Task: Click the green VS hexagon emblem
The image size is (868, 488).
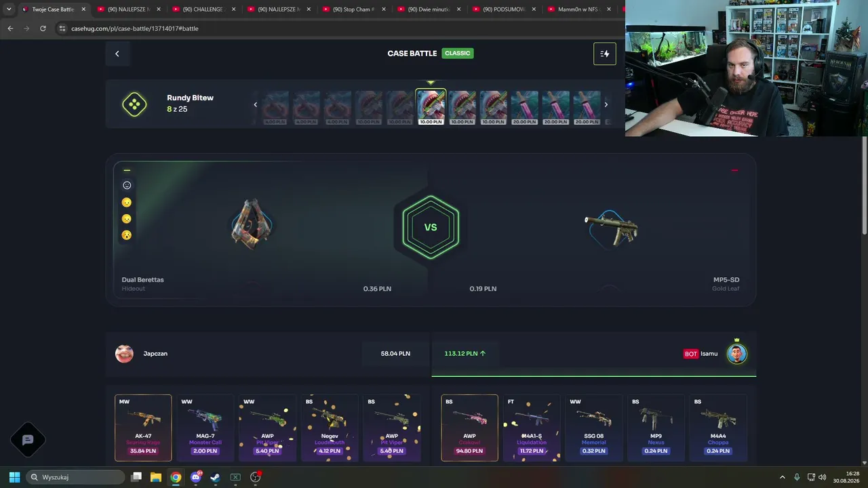Action: (431, 227)
